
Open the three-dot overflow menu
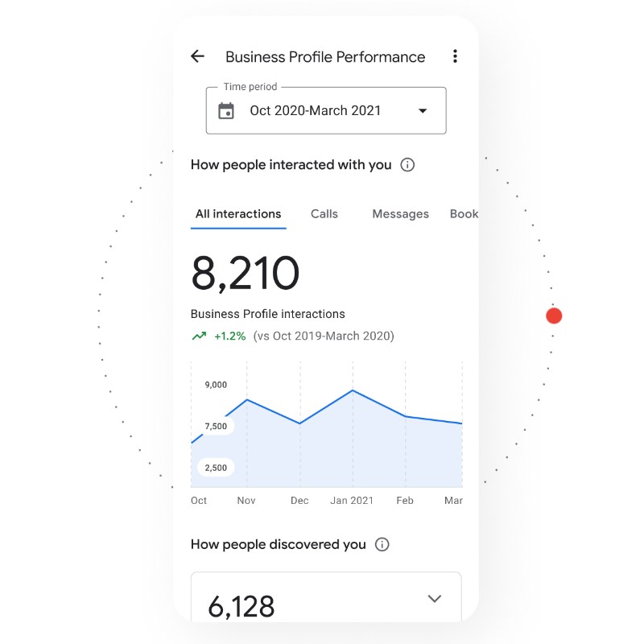pos(455,56)
